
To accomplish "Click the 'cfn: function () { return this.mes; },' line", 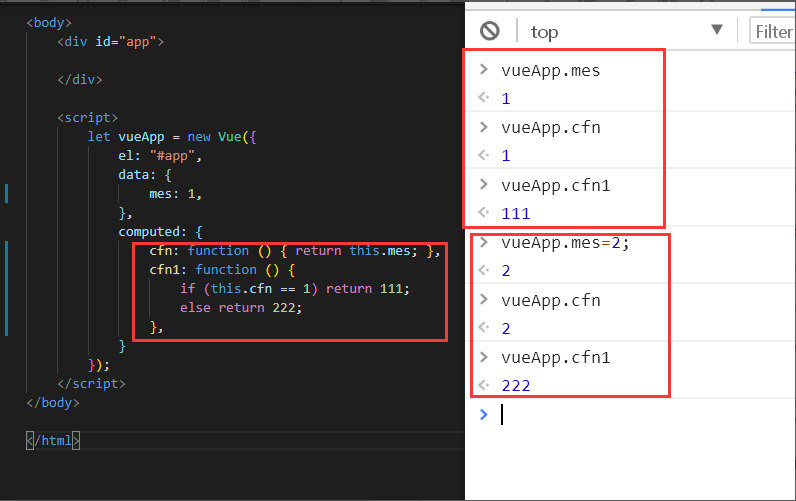I will click(295, 251).
